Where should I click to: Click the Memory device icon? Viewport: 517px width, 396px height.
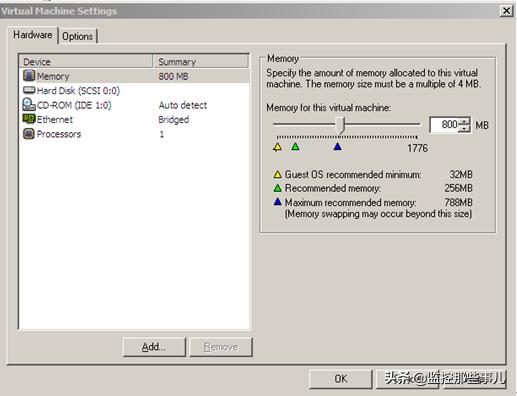click(x=29, y=76)
